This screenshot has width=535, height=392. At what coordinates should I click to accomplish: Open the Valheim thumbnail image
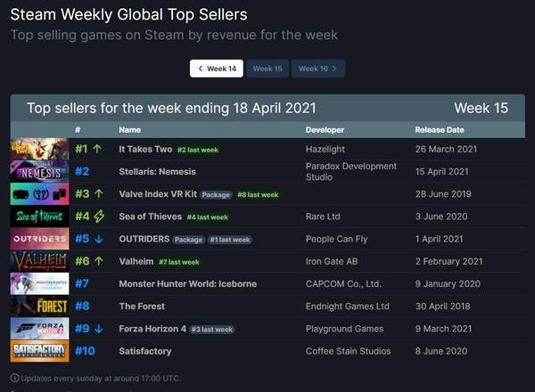point(39,261)
